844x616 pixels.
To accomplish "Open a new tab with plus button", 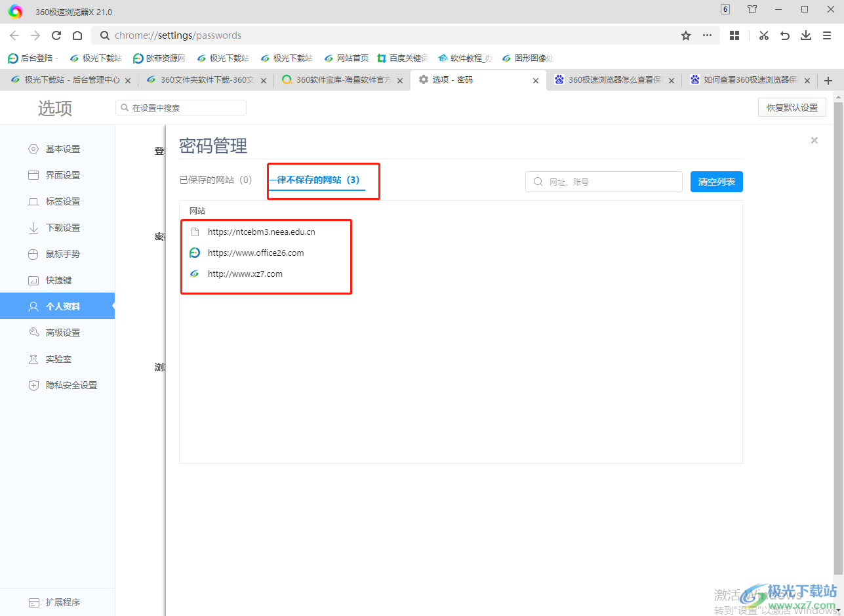I will [x=828, y=81].
